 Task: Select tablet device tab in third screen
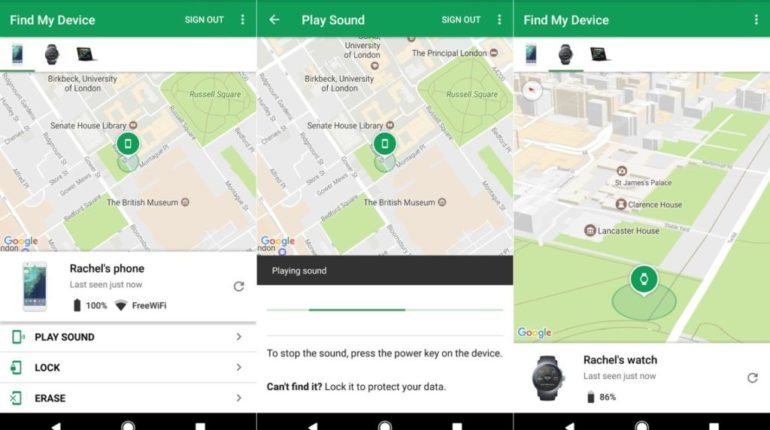click(x=600, y=54)
